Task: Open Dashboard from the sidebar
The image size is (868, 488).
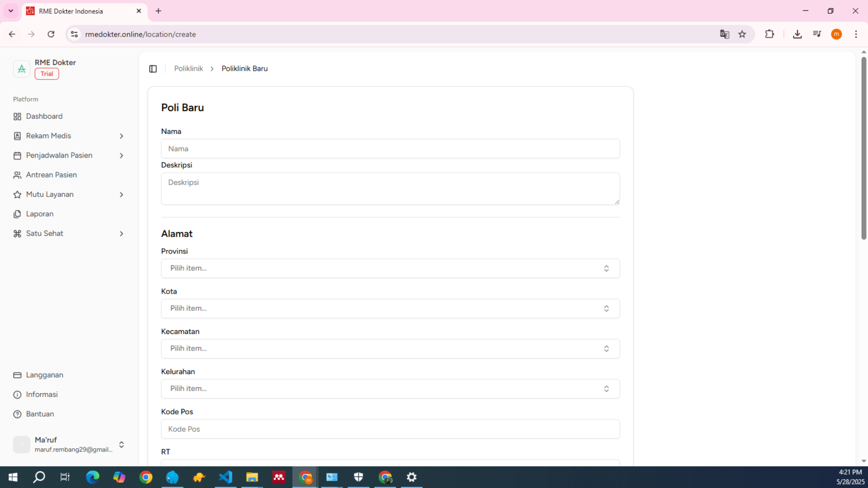Action: [x=44, y=117]
